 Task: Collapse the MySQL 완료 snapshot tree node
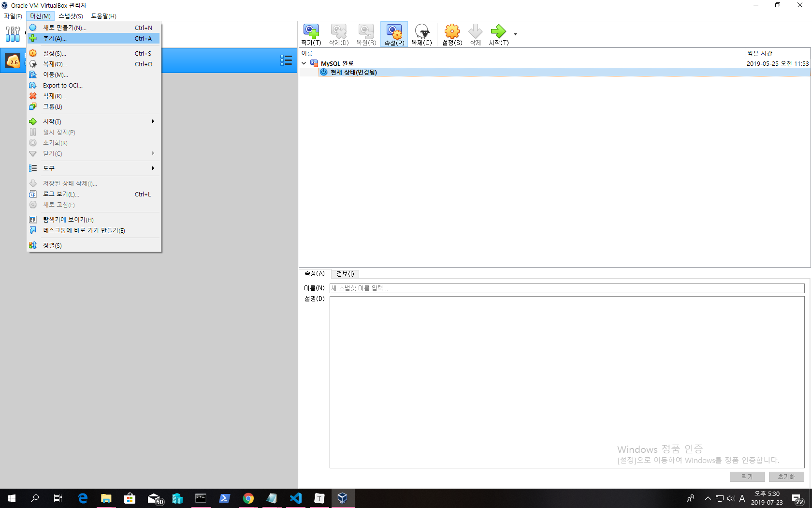click(x=304, y=63)
